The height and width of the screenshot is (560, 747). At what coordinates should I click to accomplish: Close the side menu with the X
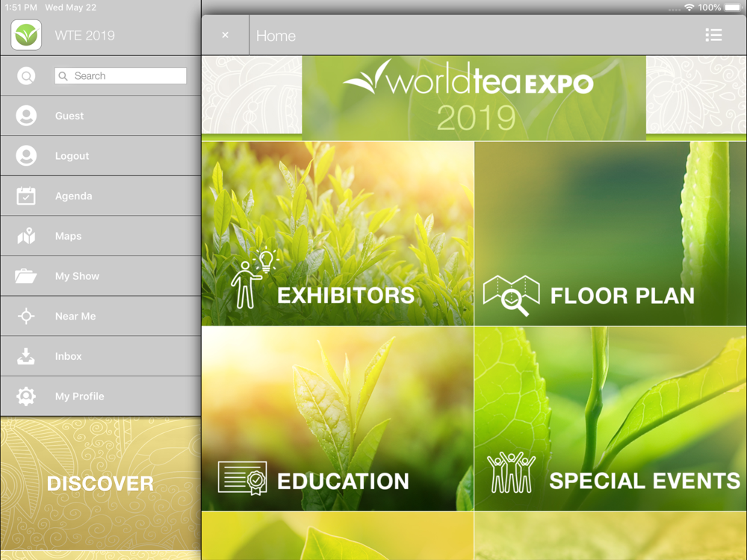(x=226, y=35)
